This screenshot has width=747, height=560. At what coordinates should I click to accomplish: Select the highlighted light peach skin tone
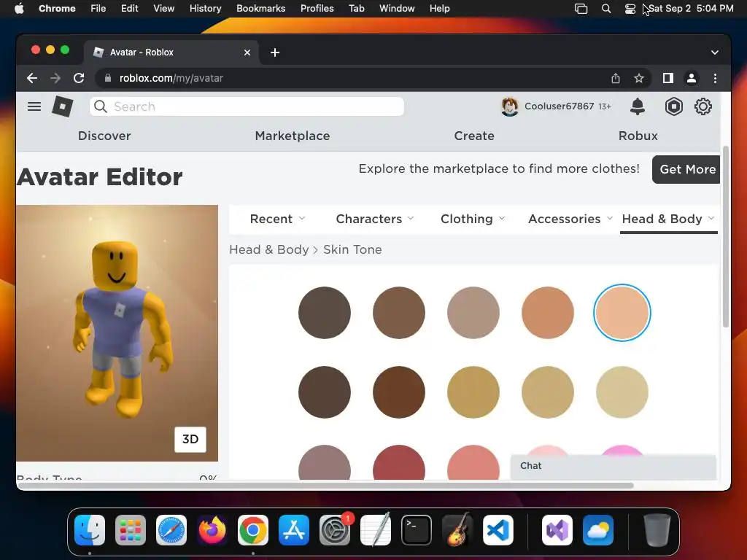[x=622, y=313]
